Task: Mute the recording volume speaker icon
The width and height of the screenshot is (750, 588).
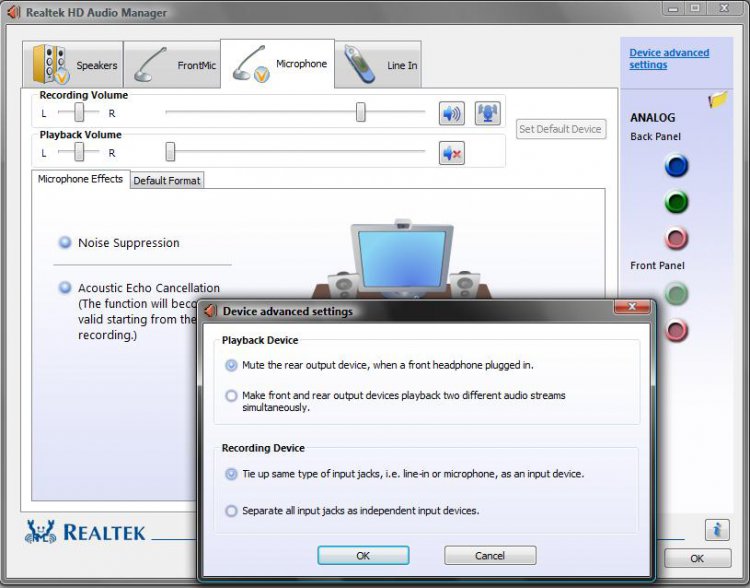Action: click(452, 114)
